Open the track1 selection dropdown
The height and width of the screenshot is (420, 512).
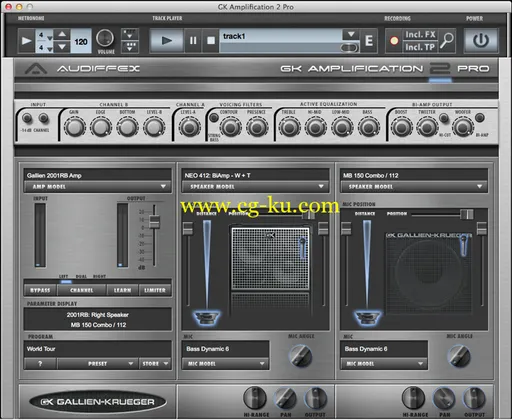[x=351, y=35]
